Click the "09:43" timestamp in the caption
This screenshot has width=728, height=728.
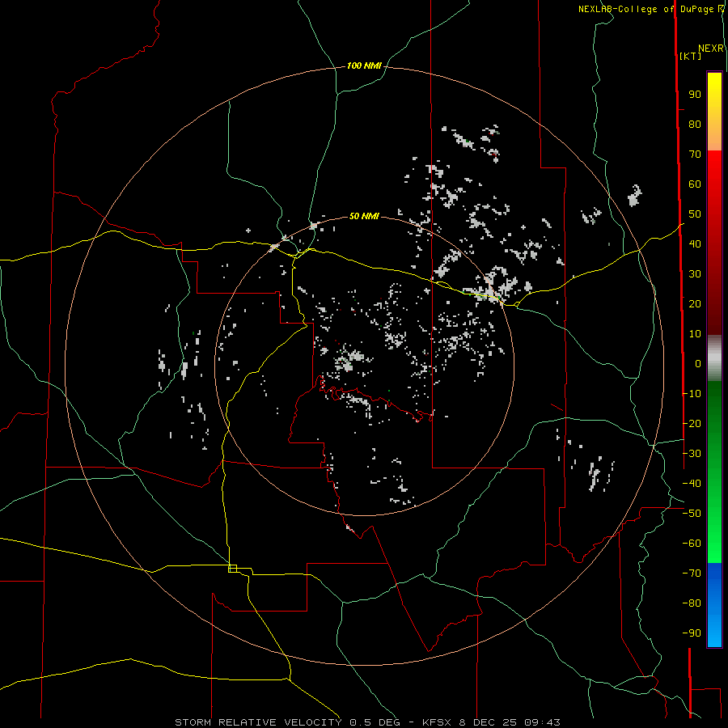[542, 722]
